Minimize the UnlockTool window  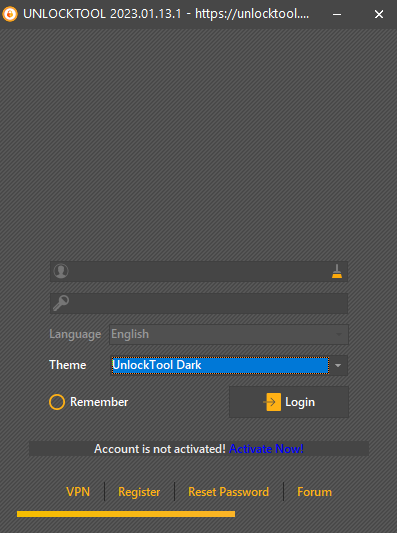(x=337, y=14)
